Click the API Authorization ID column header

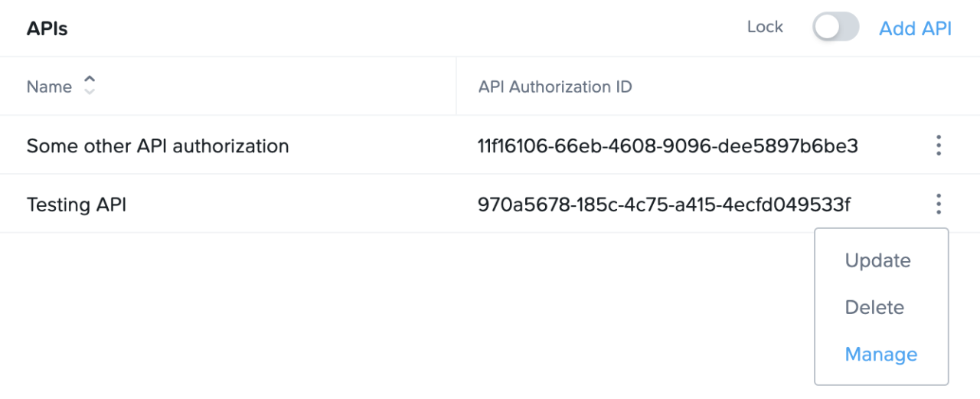[x=555, y=87]
